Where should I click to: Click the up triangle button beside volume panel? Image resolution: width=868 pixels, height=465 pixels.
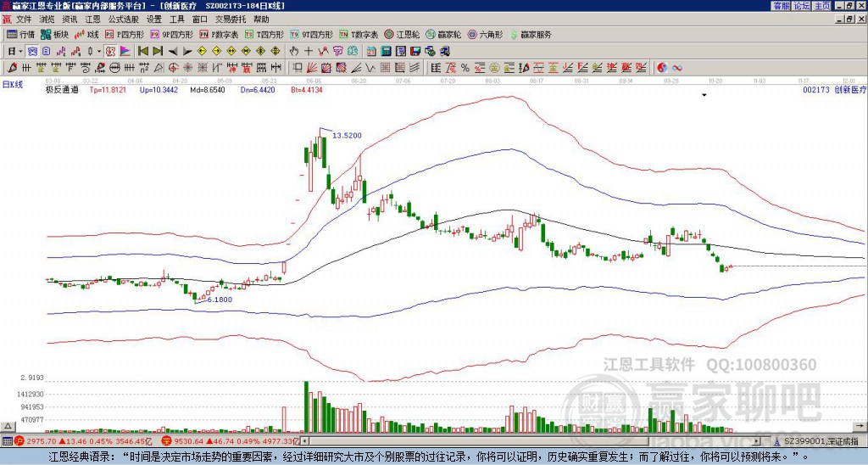7,426
